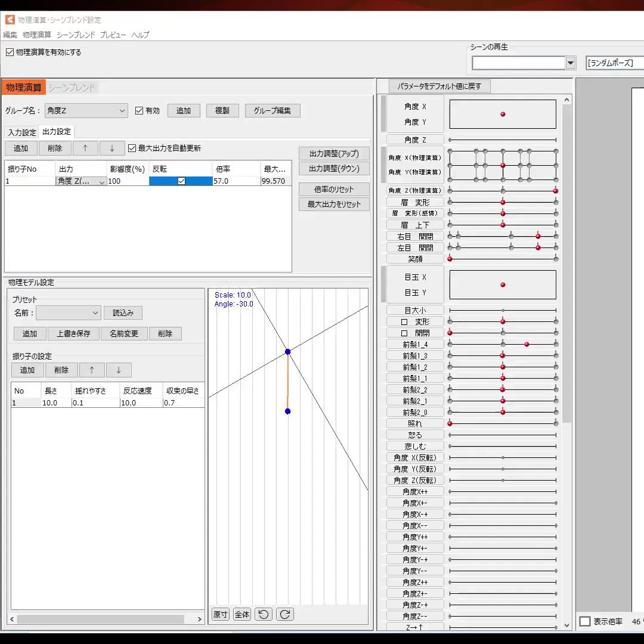Uncheck the 反転 checkbox in output row 1
Viewport: 644px width, 644px height.
point(181,181)
